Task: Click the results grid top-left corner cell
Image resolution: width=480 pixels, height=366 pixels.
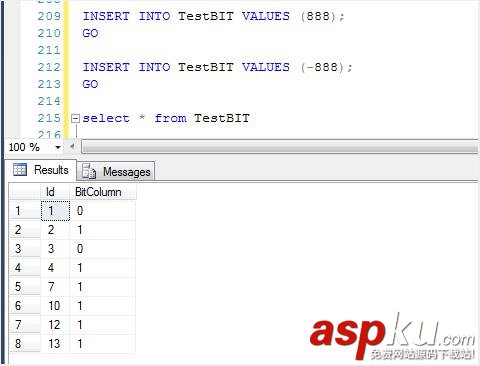Action: [25, 192]
